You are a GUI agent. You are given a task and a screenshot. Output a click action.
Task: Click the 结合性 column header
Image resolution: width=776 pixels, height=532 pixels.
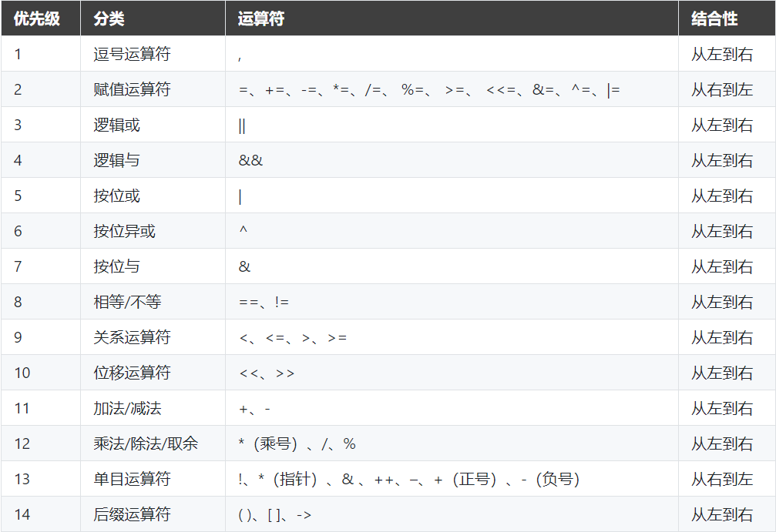coord(714,18)
